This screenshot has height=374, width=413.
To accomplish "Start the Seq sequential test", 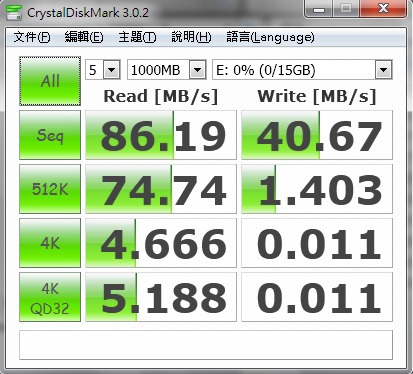I will click(x=50, y=135).
